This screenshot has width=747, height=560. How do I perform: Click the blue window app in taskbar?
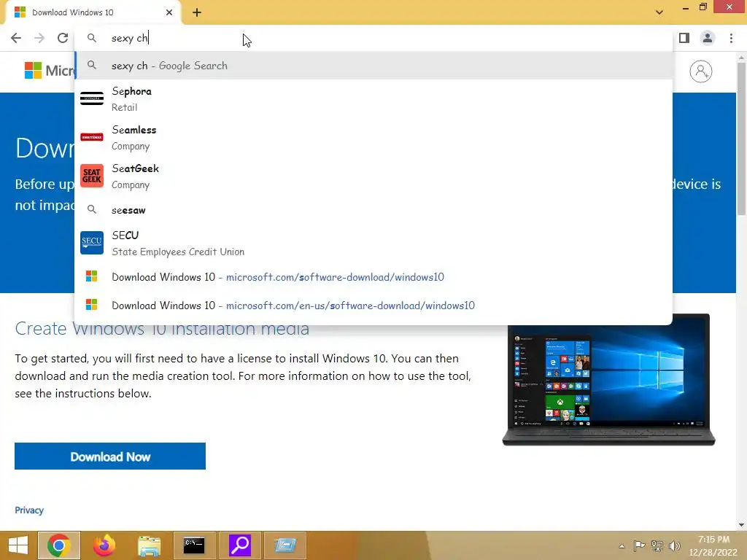[x=285, y=545]
